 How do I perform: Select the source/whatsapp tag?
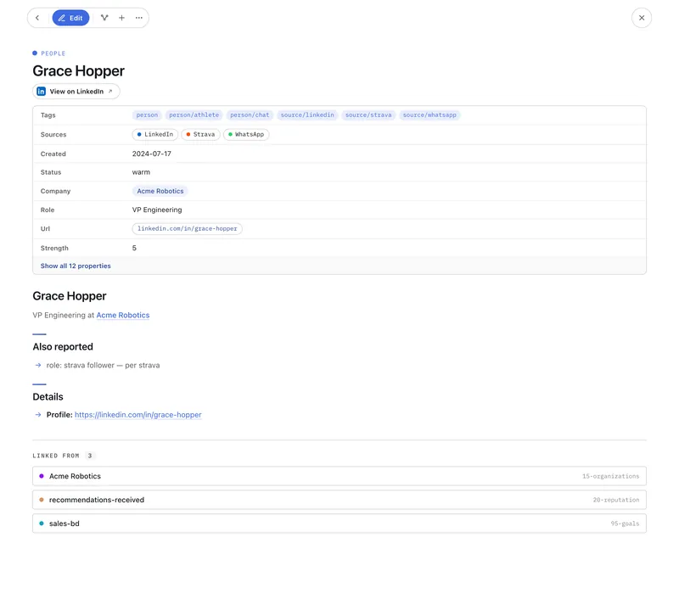pos(429,115)
